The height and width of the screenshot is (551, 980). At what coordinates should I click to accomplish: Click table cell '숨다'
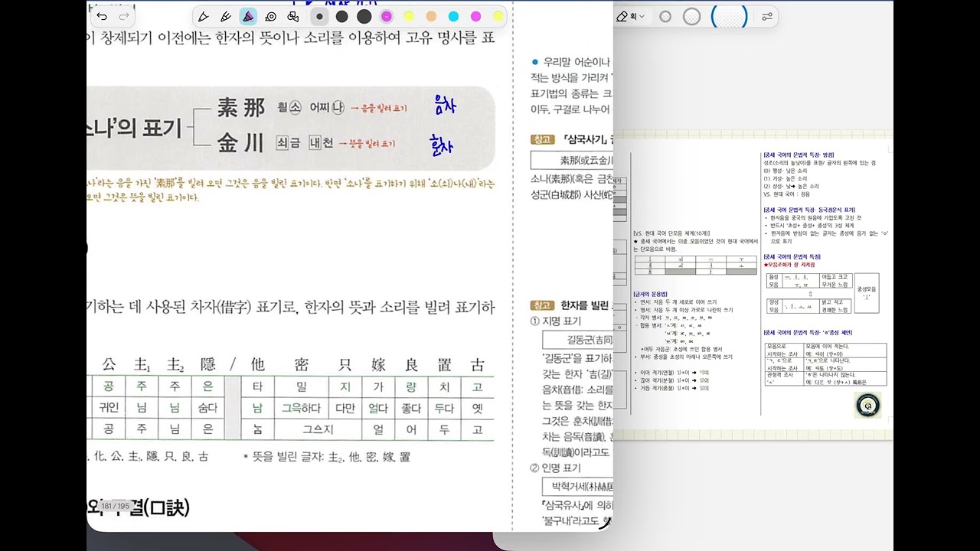(x=207, y=409)
